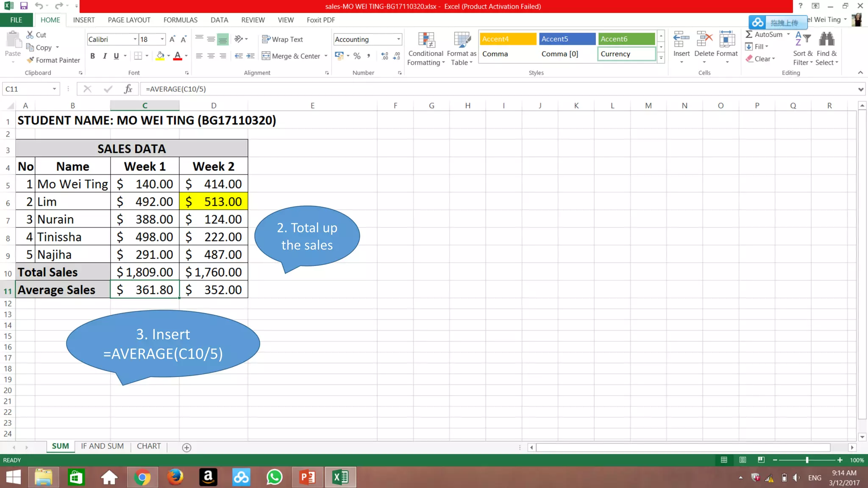Viewport: 868px width, 488px height.
Task: Switch to Page Layout view icon
Action: coord(743,460)
